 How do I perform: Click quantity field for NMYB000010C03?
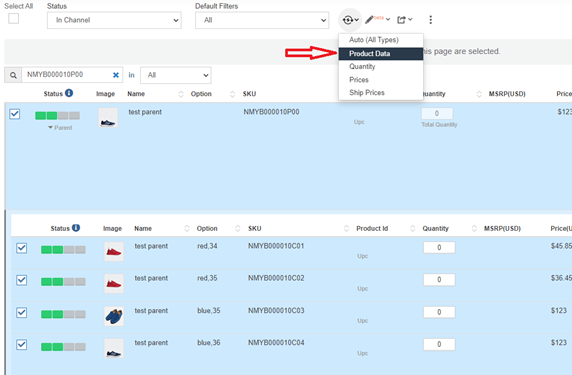click(x=439, y=312)
